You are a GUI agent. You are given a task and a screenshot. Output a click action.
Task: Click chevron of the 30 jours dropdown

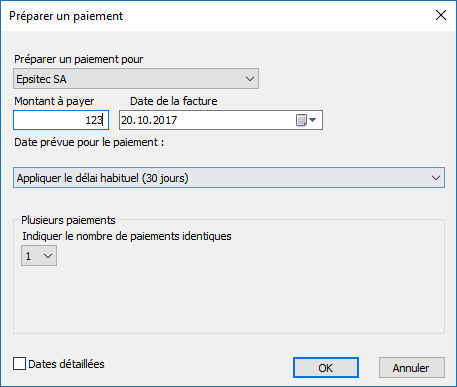coord(436,178)
